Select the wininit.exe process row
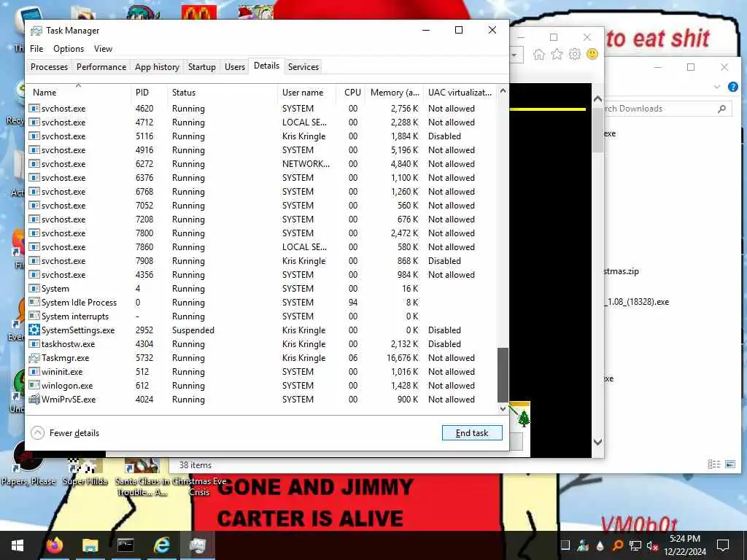 (263, 372)
